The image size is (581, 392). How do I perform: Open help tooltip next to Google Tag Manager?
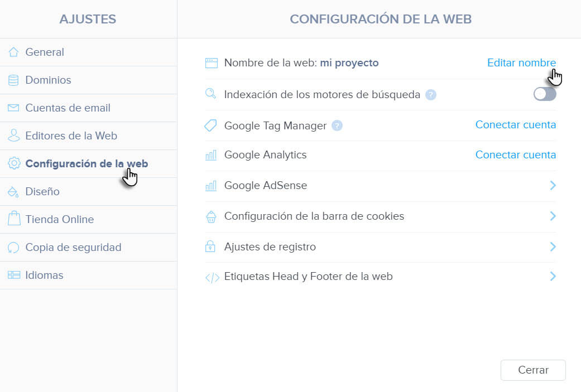(x=337, y=126)
